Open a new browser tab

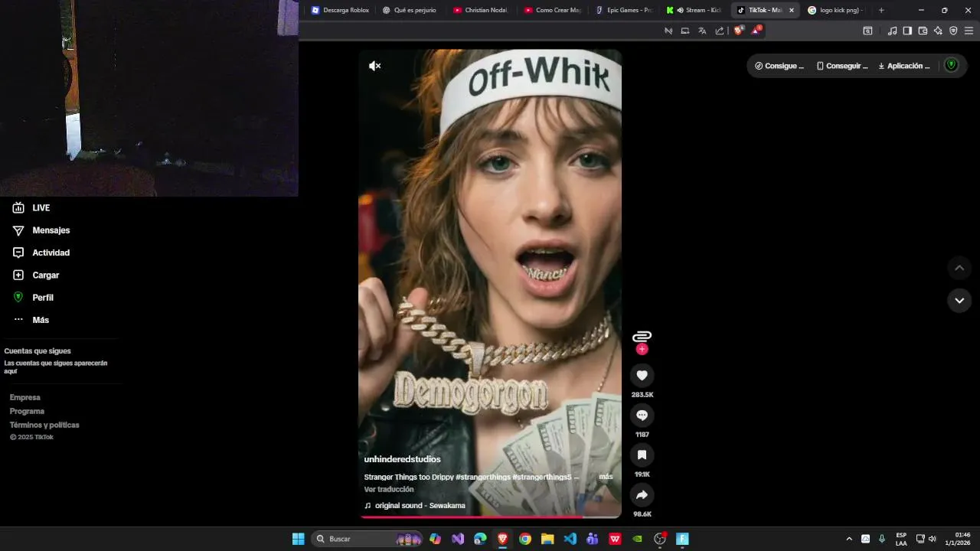[x=881, y=10]
